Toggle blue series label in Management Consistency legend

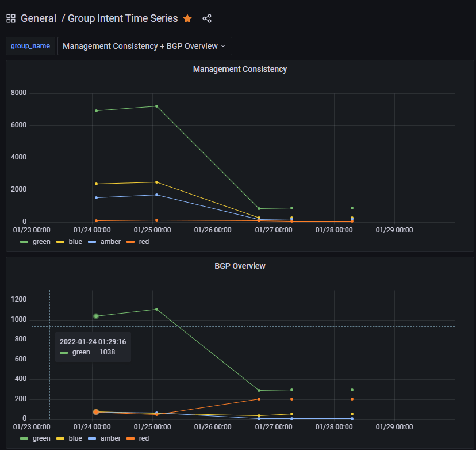click(75, 242)
